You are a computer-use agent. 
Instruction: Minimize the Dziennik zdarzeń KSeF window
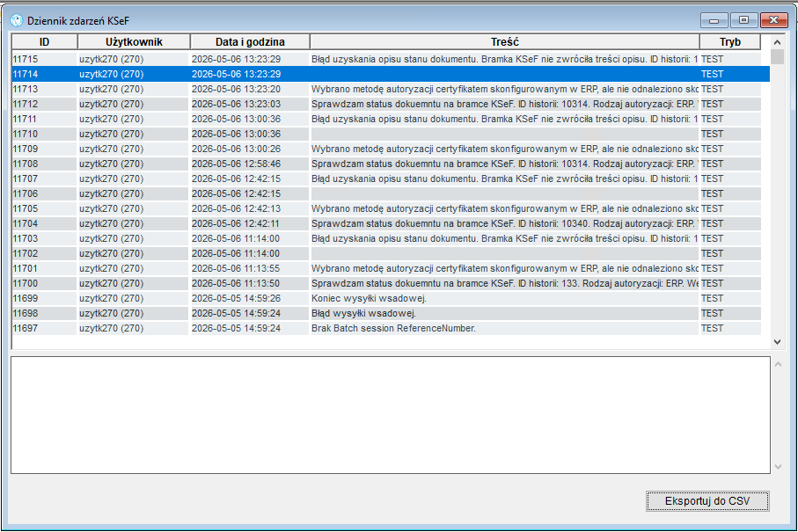tap(714, 20)
